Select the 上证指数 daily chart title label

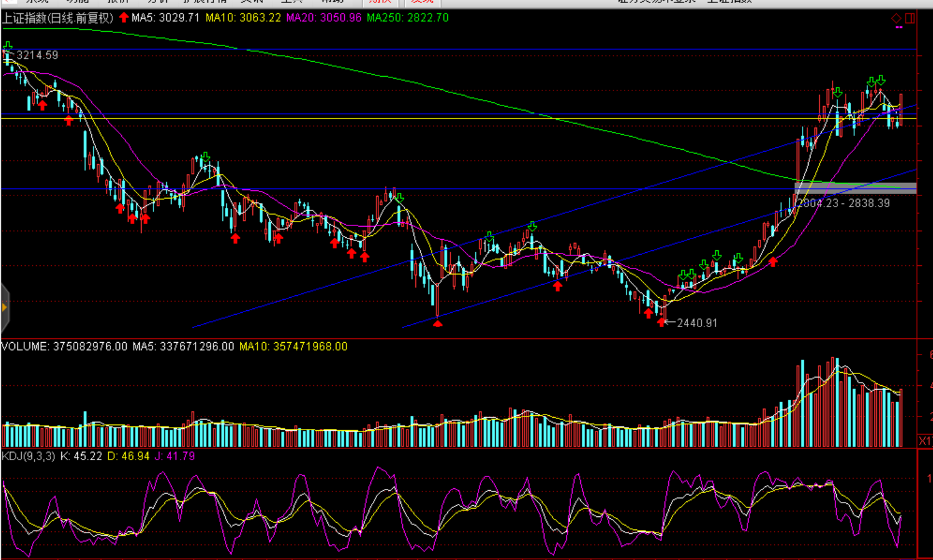pyautogui.click(x=58, y=18)
